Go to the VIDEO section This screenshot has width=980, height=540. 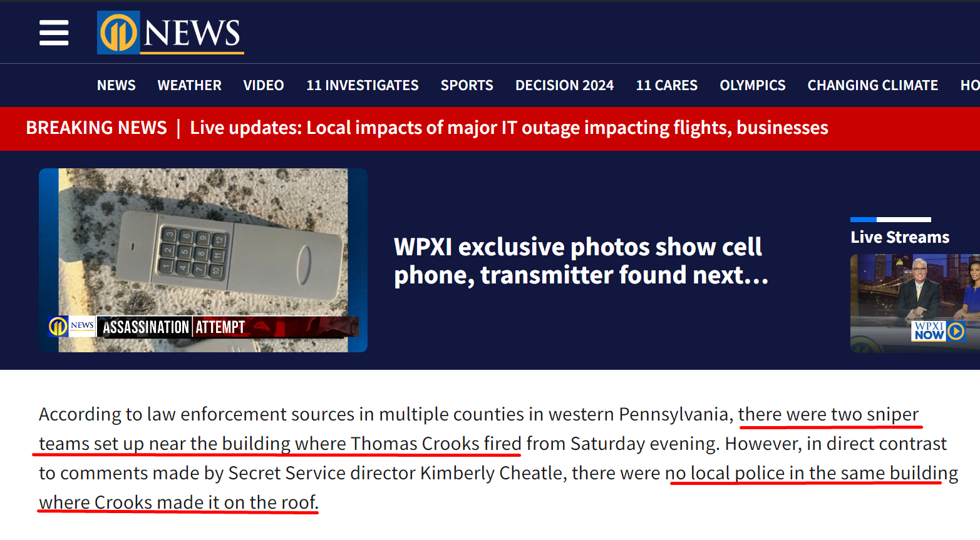click(264, 85)
